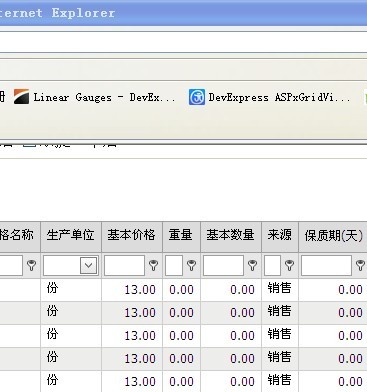Image resolution: width=367 pixels, height=392 pixels.
Task: Select fourth row 份 unit cell
Action: click(71, 359)
